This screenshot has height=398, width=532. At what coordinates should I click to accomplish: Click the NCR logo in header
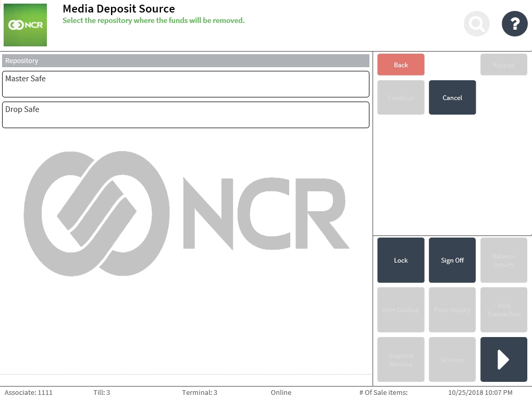(x=25, y=25)
